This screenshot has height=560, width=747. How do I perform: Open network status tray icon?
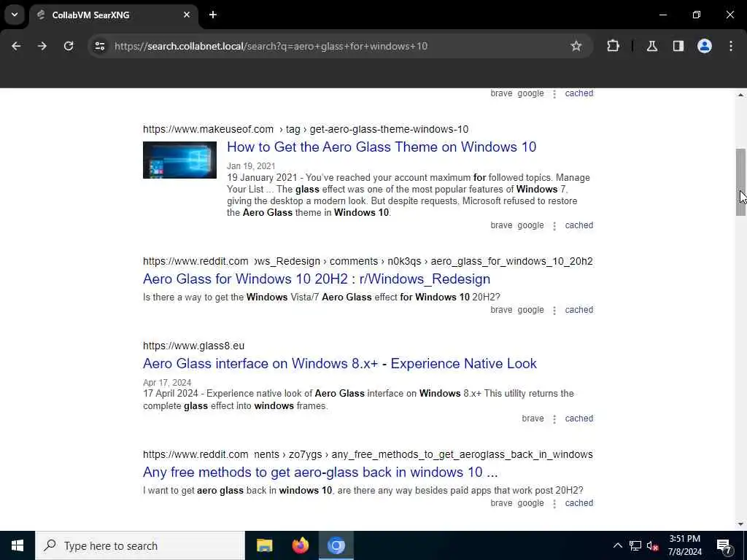[x=635, y=545]
